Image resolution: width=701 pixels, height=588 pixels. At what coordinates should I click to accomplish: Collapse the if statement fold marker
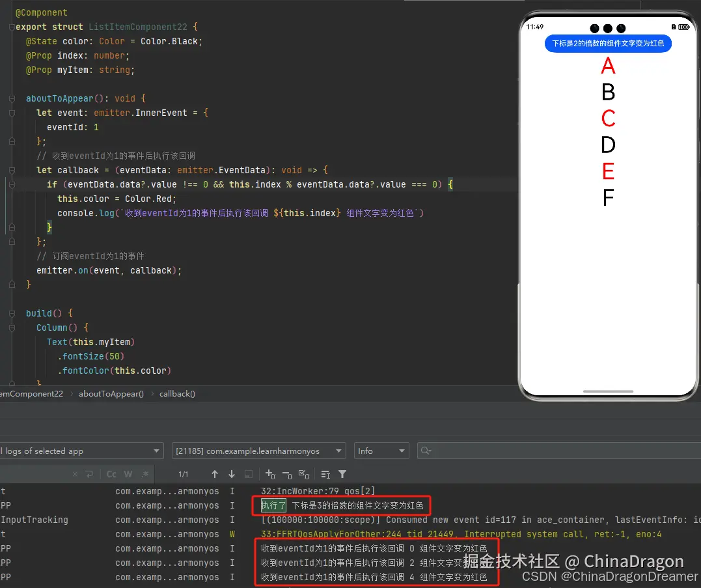12,184
